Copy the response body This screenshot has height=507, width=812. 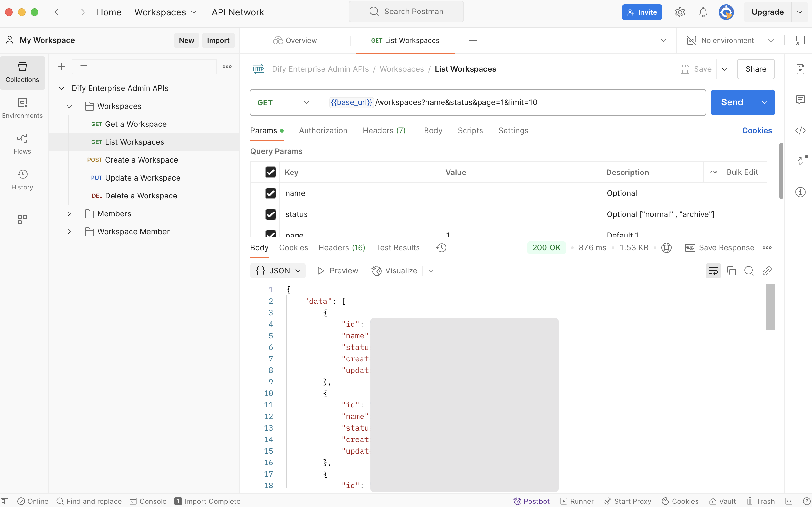pyautogui.click(x=731, y=270)
